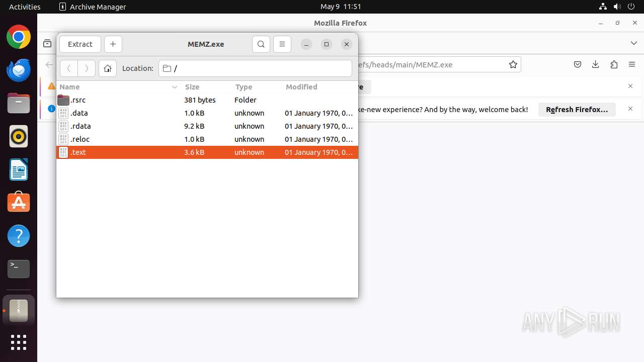Open Archive Manager top bar menu
The image size is (644, 362).
click(x=93, y=7)
